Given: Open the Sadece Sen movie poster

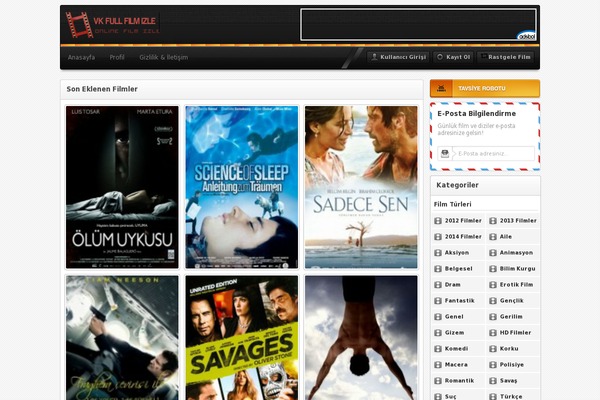Looking at the screenshot, I should pos(361,187).
